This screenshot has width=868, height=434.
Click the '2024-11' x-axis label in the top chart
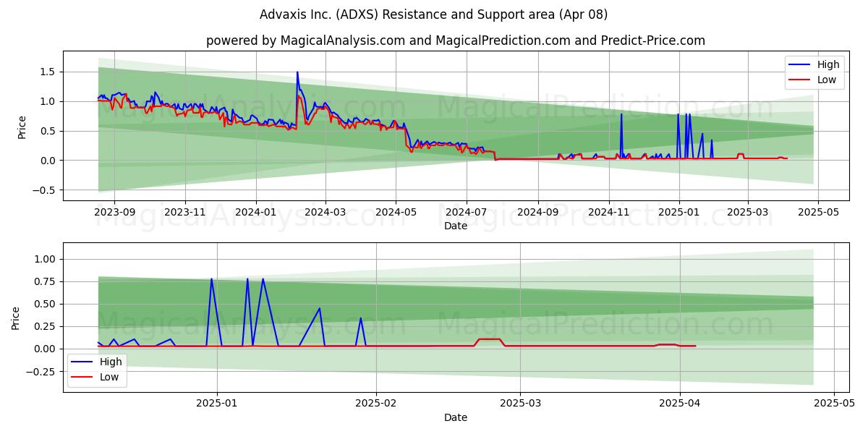tap(608, 213)
